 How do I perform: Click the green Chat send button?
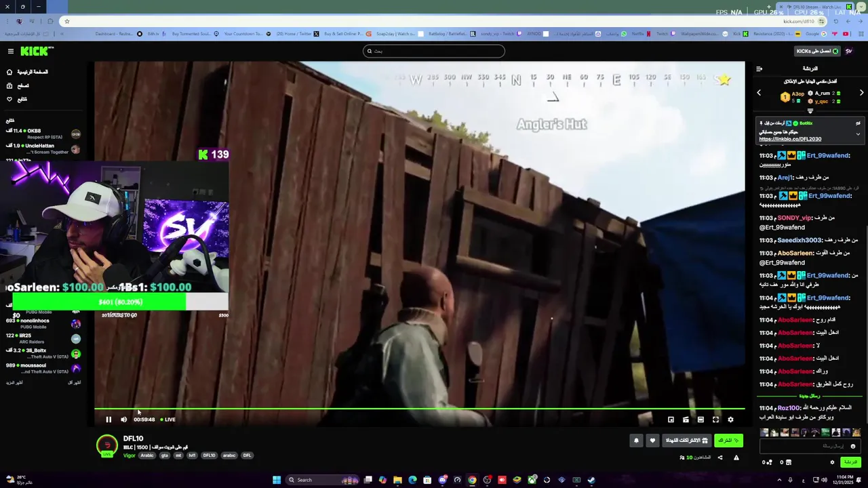[850, 462]
